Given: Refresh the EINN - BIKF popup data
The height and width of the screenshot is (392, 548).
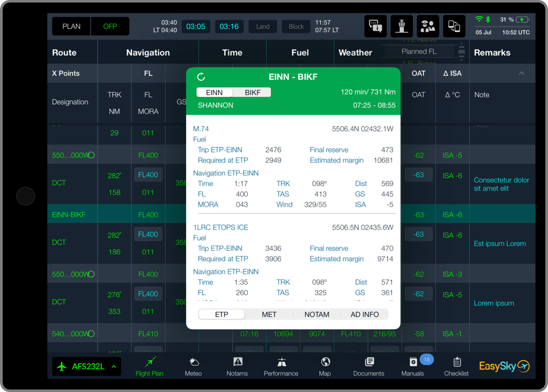Looking at the screenshot, I should (x=201, y=77).
